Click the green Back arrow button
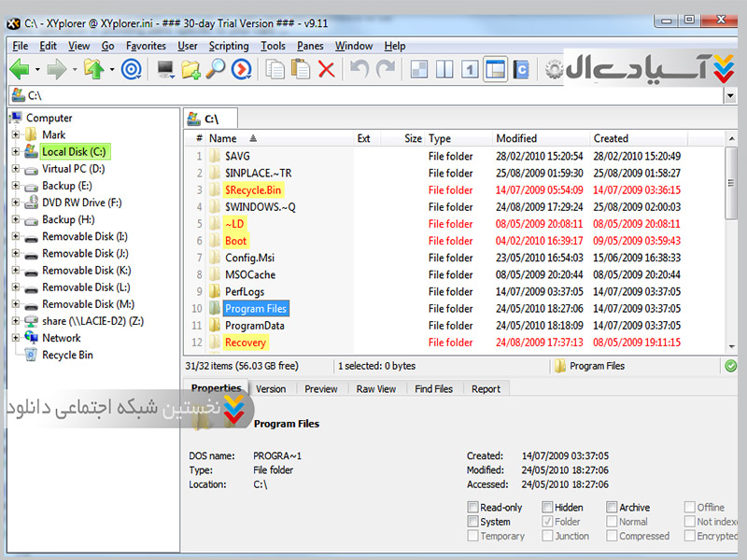 click(19, 69)
